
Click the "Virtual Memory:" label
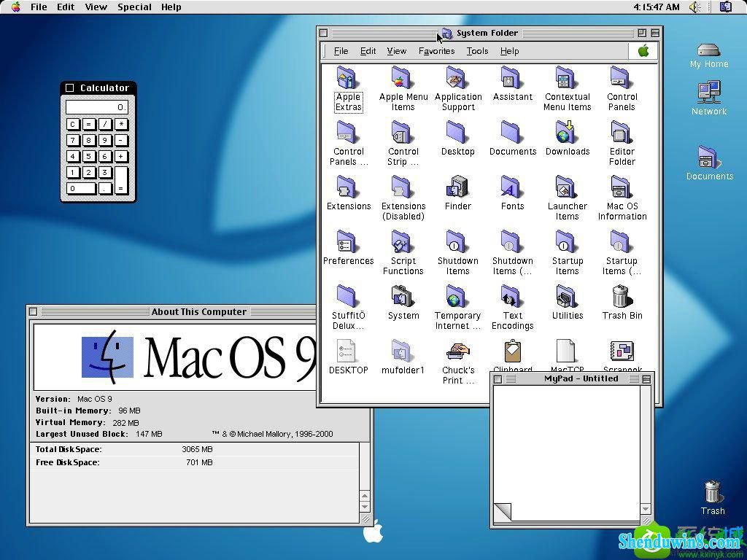(71, 422)
